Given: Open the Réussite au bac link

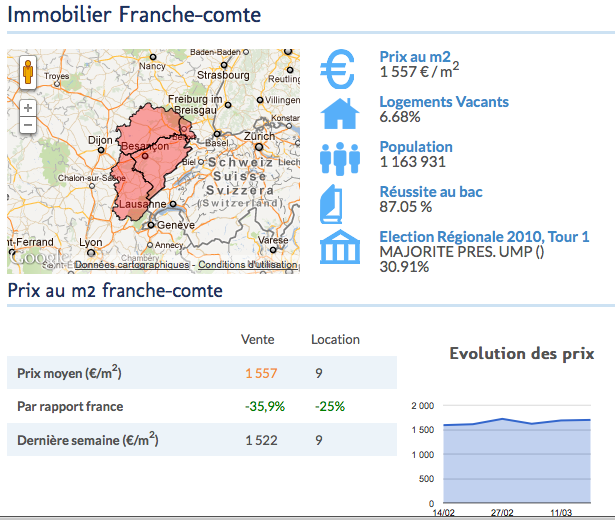Looking at the screenshot, I should point(430,192).
